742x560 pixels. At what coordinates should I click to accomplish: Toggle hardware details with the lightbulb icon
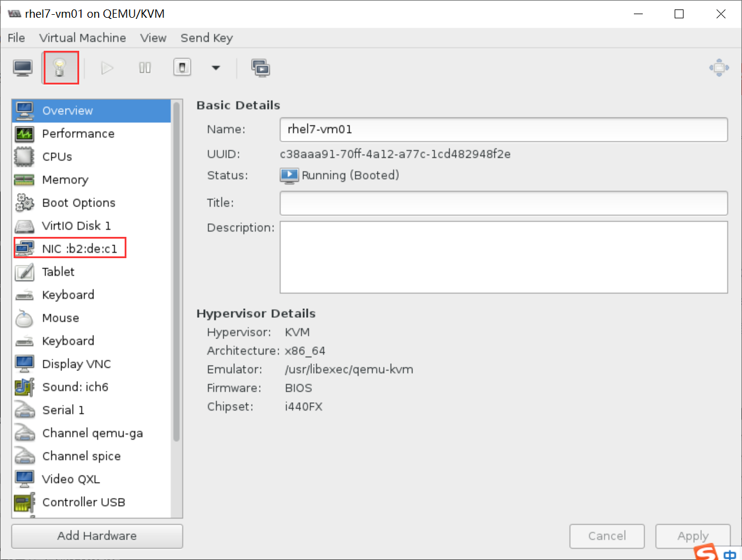pos(61,67)
